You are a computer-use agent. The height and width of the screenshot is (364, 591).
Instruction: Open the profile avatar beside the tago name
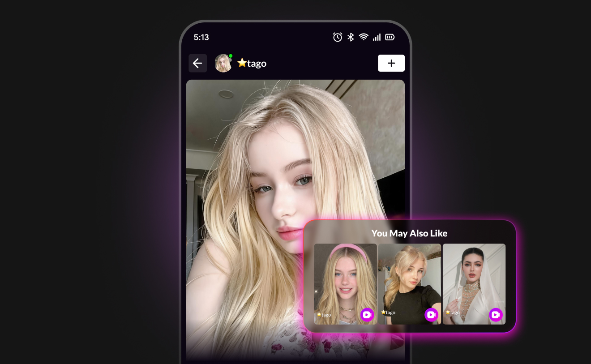click(223, 63)
